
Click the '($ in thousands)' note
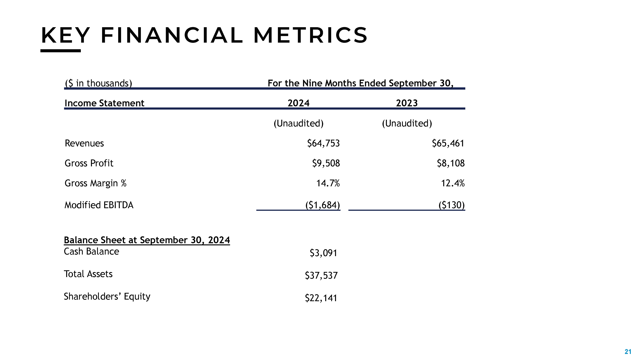coord(98,83)
